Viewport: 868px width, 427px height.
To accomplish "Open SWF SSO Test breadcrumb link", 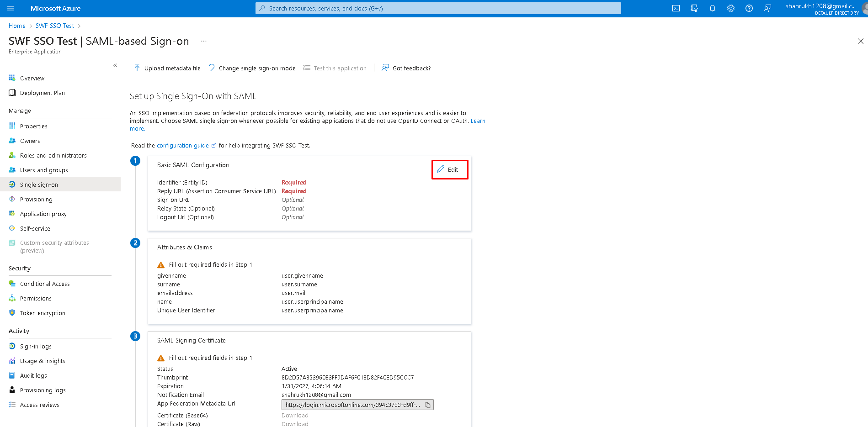I will click(55, 26).
